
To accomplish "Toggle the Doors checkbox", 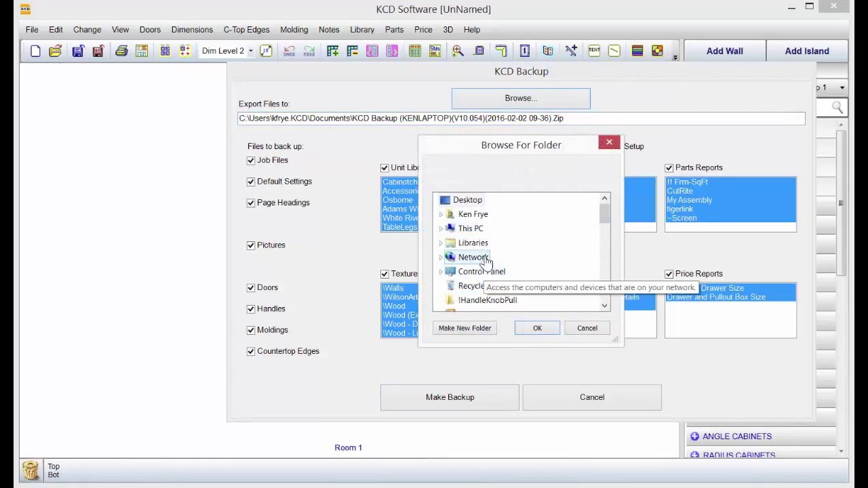I will coord(251,287).
